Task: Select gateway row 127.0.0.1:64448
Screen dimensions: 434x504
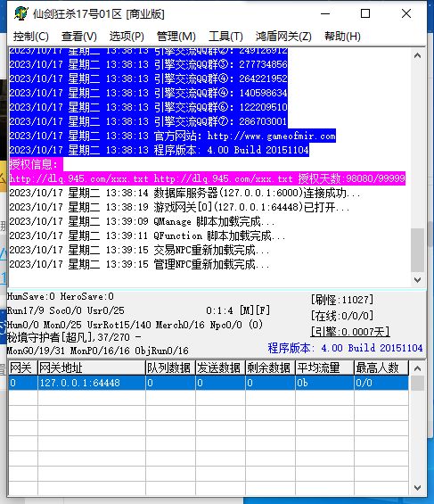Action: tap(209, 383)
